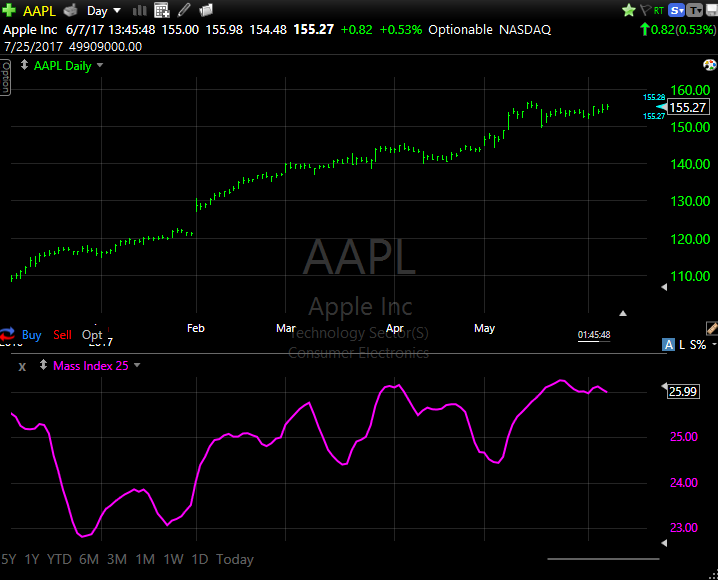Click the 01:45:48 countdown timer
The height and width of the screenshot is (580, 718).
pos(594,335)
